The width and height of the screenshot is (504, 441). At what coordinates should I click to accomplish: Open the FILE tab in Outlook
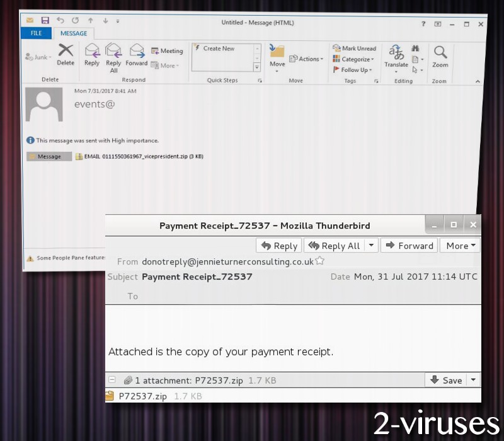tap(36, 33)
